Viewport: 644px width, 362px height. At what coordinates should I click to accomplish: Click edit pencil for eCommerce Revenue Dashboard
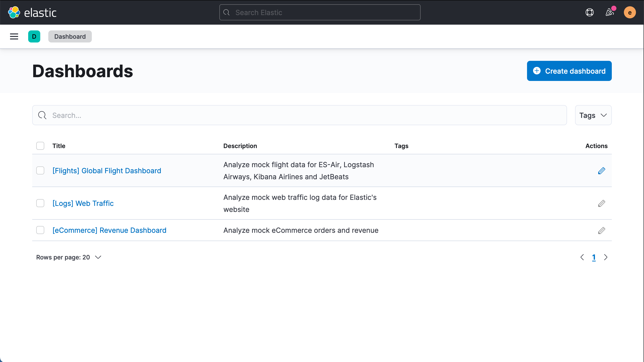[x=601, y=230]
